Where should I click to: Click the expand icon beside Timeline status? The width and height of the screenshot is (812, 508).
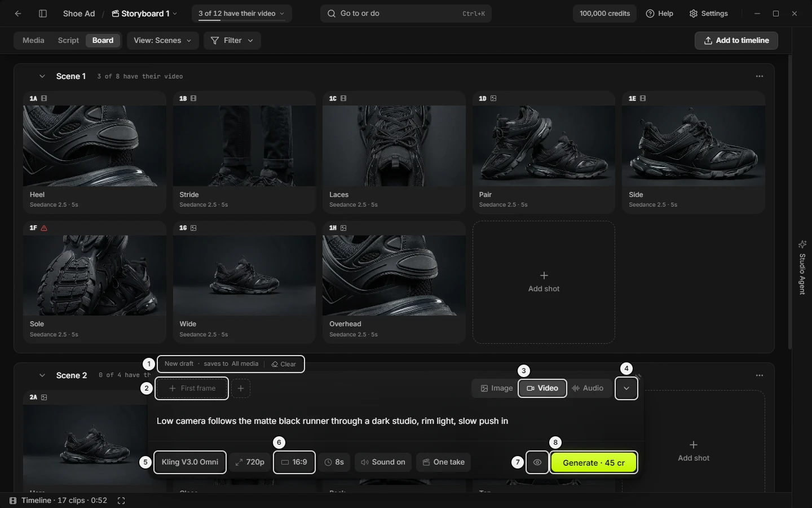click(121, 501)
